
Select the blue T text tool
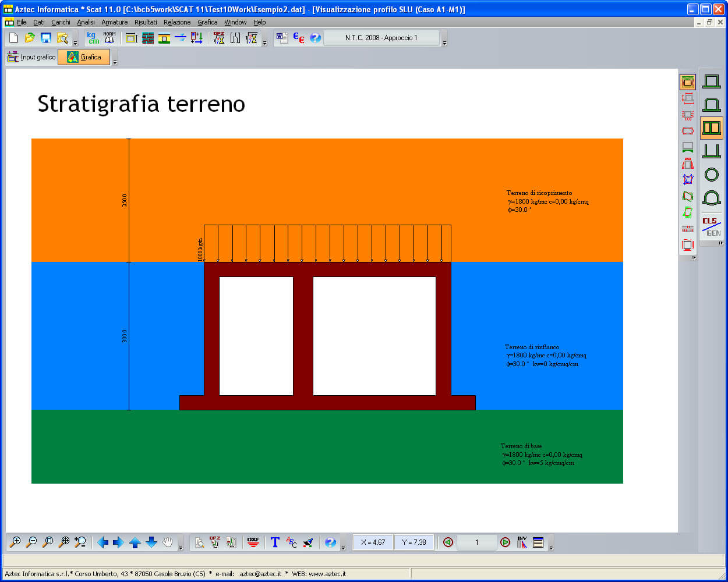coord(275,542)
